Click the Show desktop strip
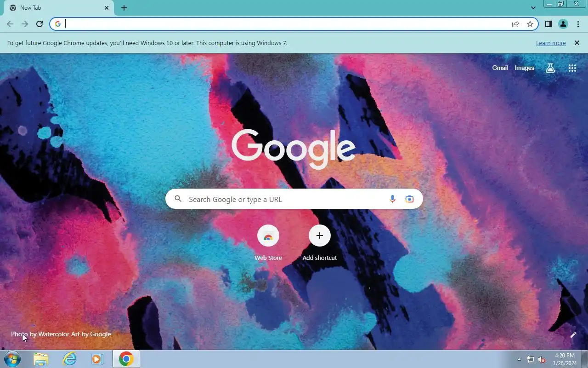This screenshot has height=368, width=588. click(585, 359)
